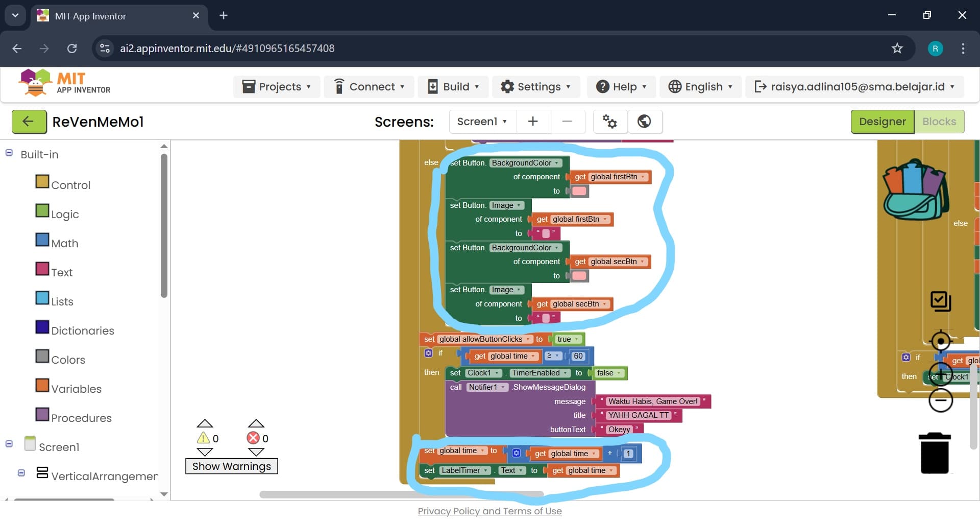Click the Logic blocks color icon
980x521 pixels.
click(x=42, y=210)
